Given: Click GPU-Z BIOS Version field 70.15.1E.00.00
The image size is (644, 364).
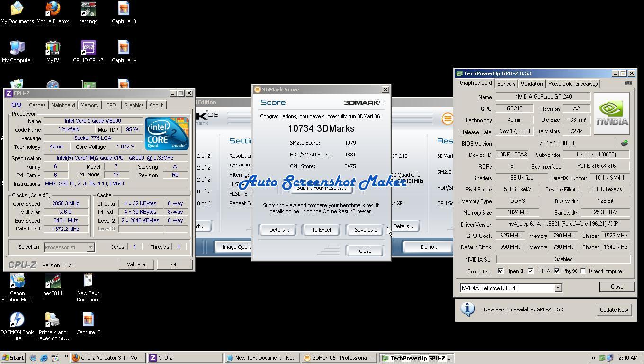Looking at the screenshot, I should (x=556, y=143).
